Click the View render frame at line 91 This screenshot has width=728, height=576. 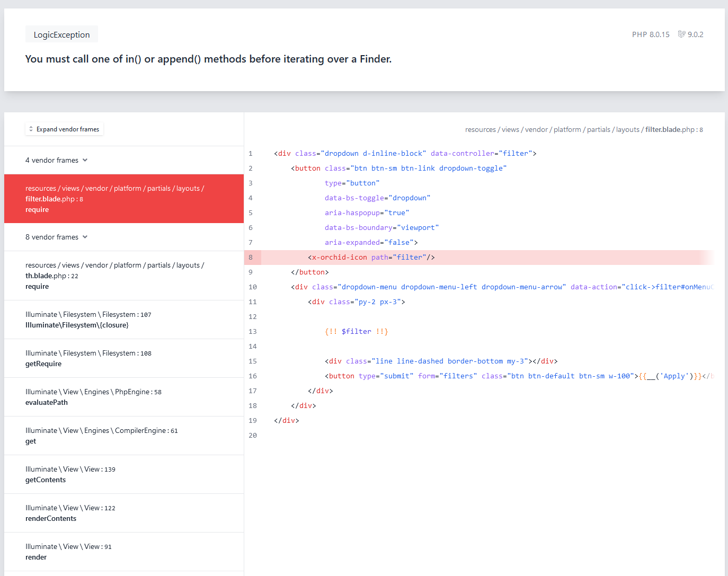point(123,552)
